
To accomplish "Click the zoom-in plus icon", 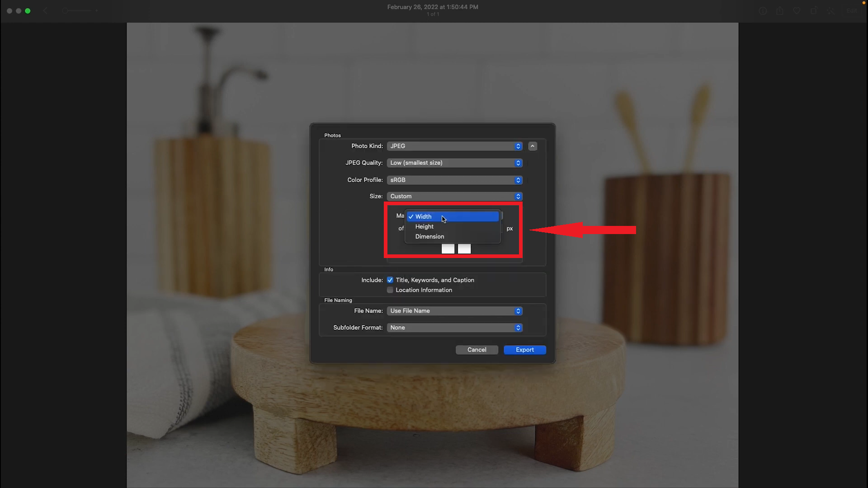I will coord(96,10).
